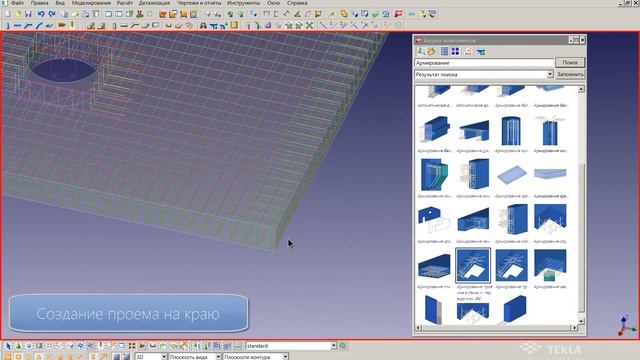This screenshot has height=360, width=640.
Task: Create a new model with New icon
Action: coord(8,14)
